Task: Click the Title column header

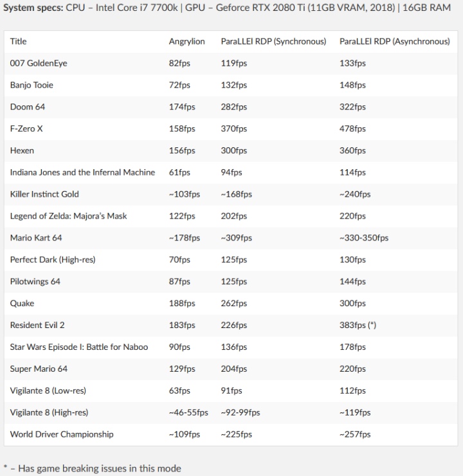Action: click(x=19, y=41)
